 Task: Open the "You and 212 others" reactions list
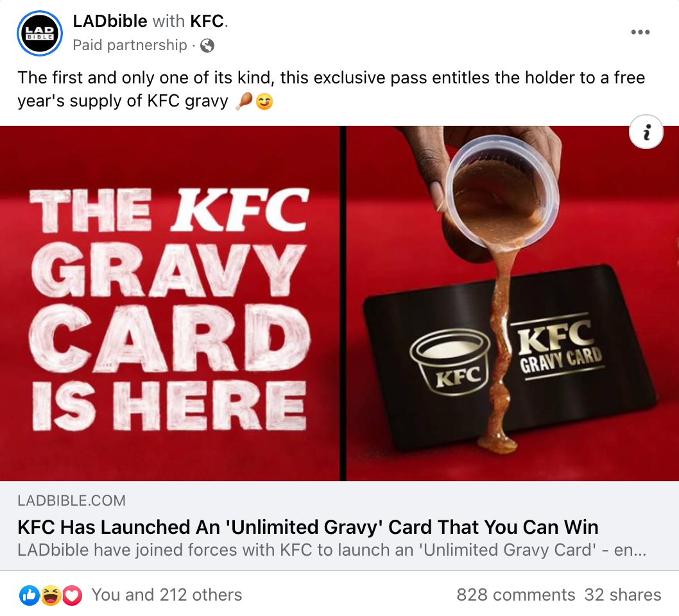click(x=167, y=595)
